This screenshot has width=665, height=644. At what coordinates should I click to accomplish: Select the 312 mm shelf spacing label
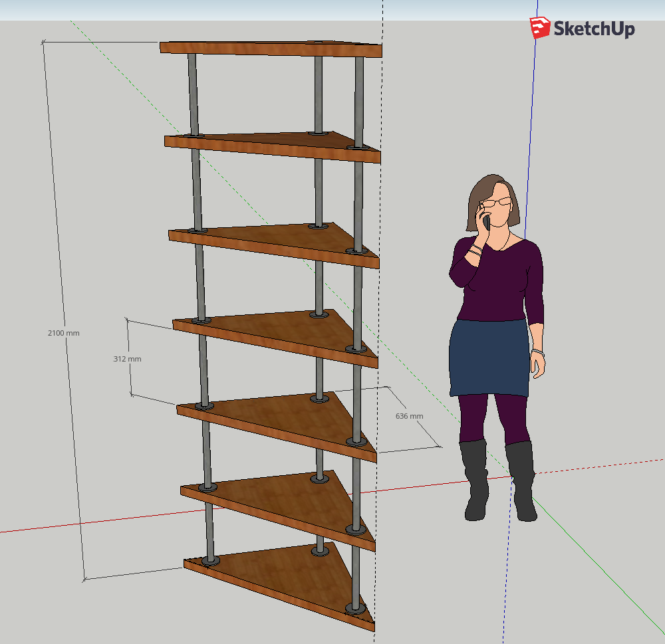click(x=127, y=359)
